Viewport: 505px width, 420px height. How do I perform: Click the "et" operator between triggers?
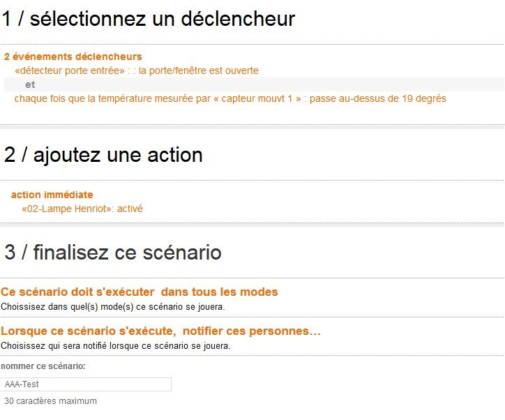[x=30, y=84]
